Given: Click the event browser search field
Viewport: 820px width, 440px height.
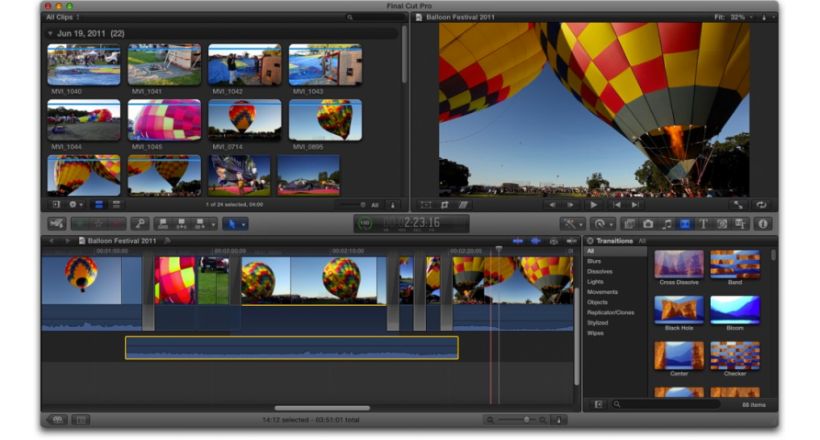Looking at the screenshot, I should 375,17.
